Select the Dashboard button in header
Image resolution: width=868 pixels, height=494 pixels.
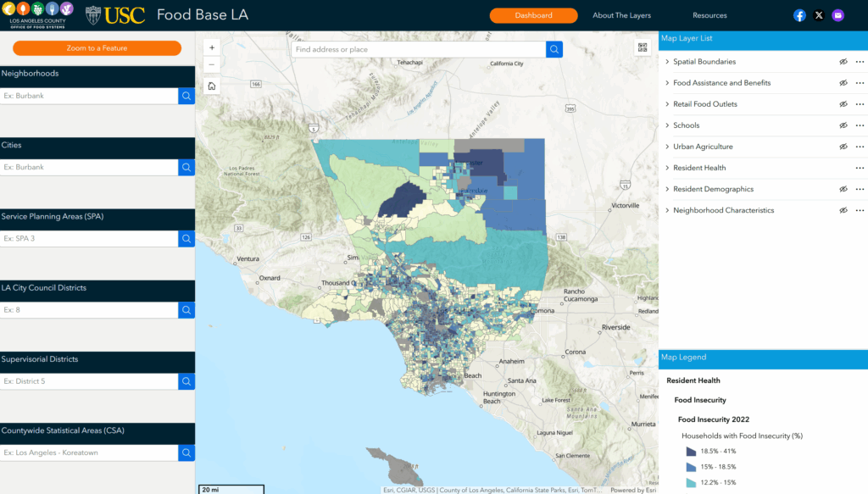[533, 15]
